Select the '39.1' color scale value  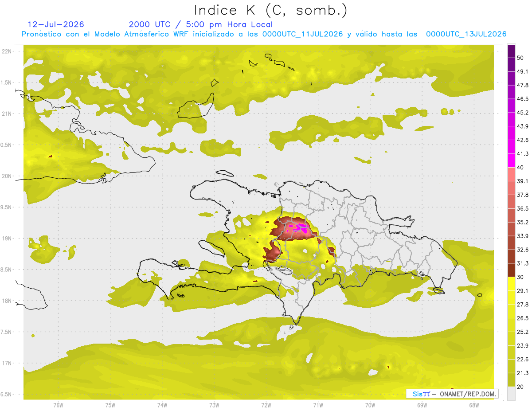click(523, 181)
